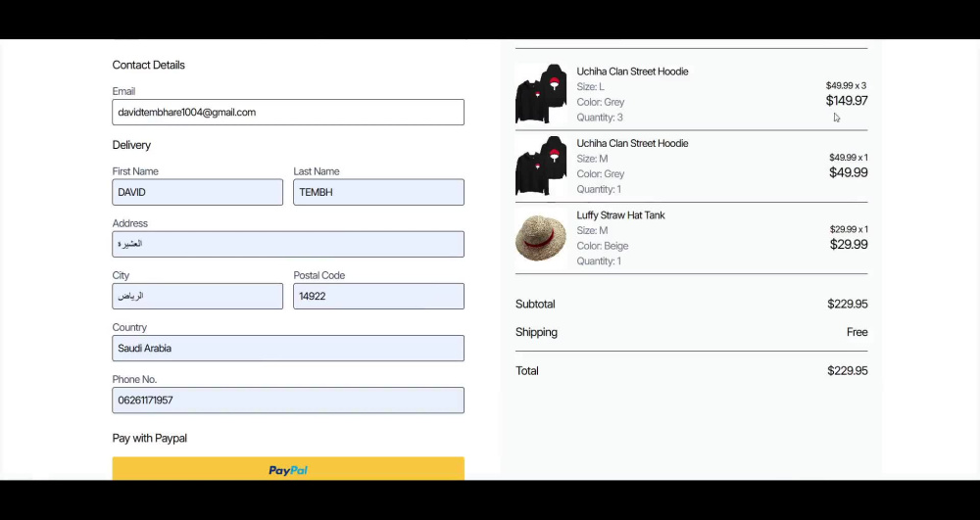Screen dimensions: 980x520
Task: Click the Pay with Paypal heading
Action: 150,438
